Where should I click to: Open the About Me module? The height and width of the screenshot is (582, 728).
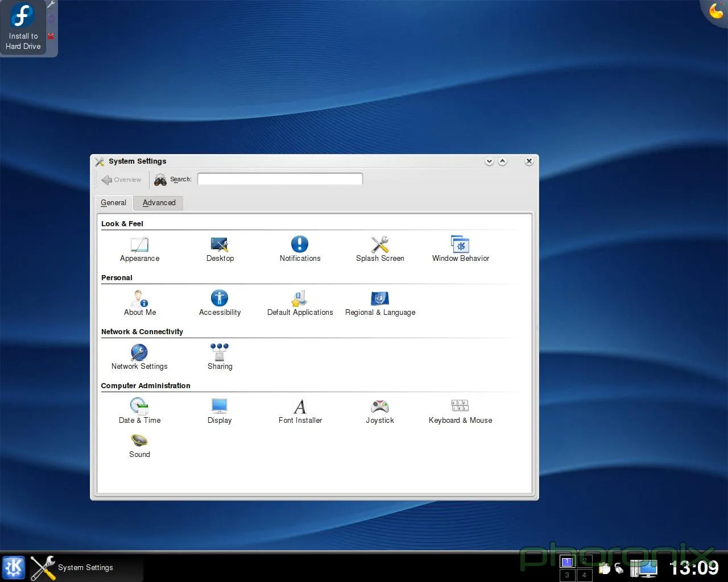point(139,303)
